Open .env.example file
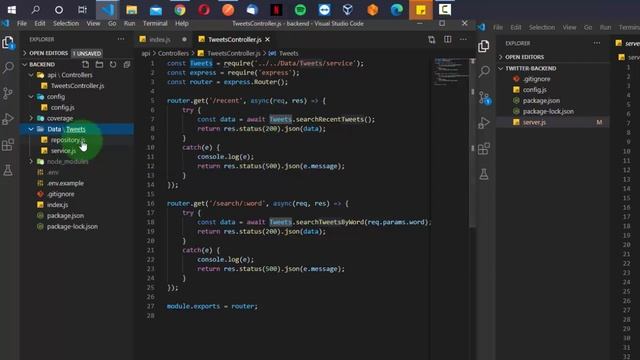Screen dimensions: 640x360 point(65,183)
